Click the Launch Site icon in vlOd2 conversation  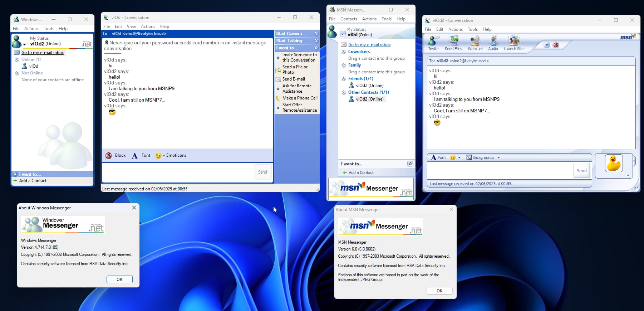click(513, 41)
